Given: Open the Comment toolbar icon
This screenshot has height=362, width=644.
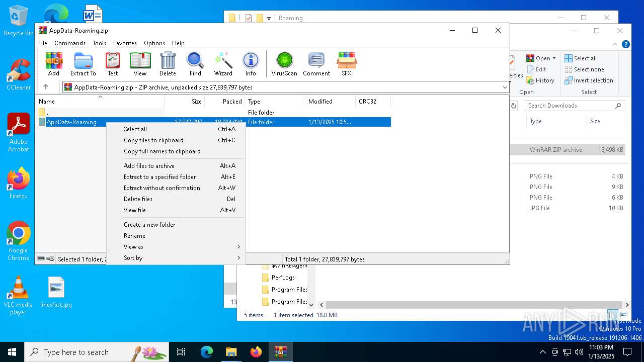Looking at the screenshot, I should coord(316,64).
